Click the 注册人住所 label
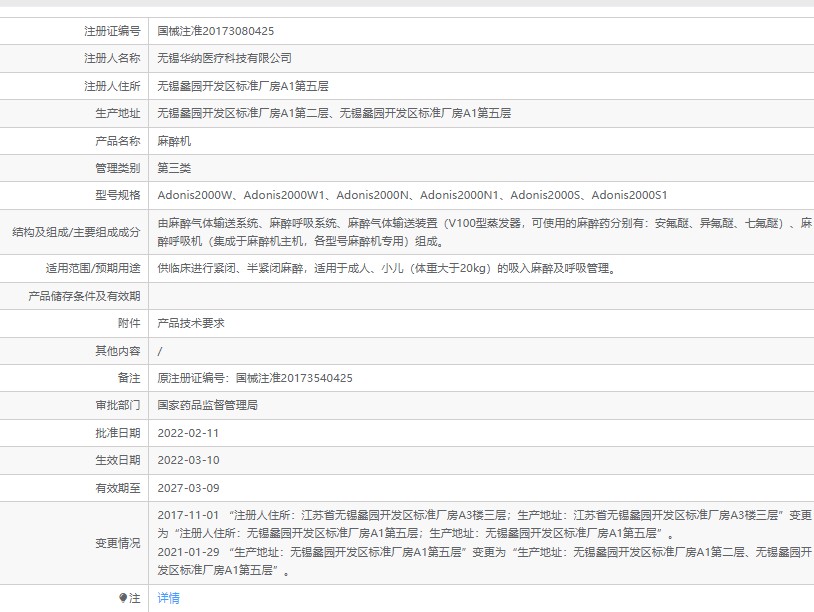The width and height of the screenshot is (814, 612). coord(112,86)
